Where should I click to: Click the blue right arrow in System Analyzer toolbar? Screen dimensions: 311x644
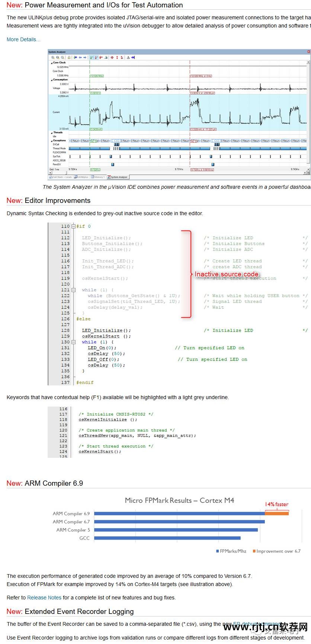click(x=85, y=58)
